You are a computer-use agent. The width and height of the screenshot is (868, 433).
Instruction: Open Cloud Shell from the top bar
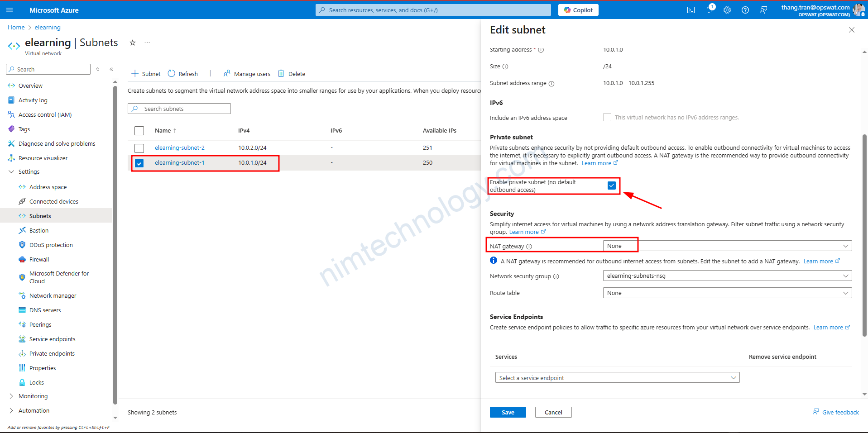[x=691, y=10]
